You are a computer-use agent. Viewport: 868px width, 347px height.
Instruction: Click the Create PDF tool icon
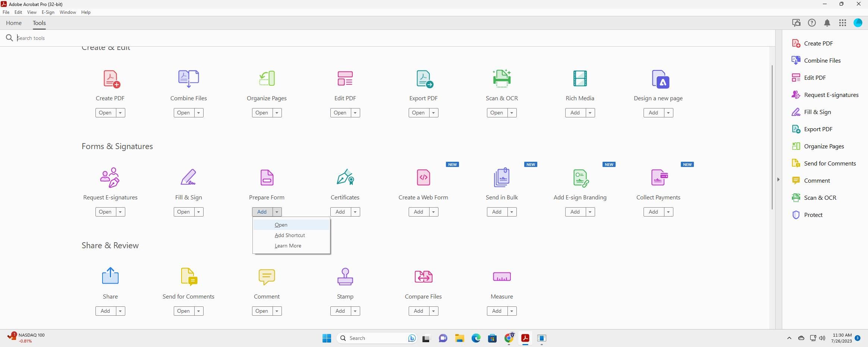[111, 79]
